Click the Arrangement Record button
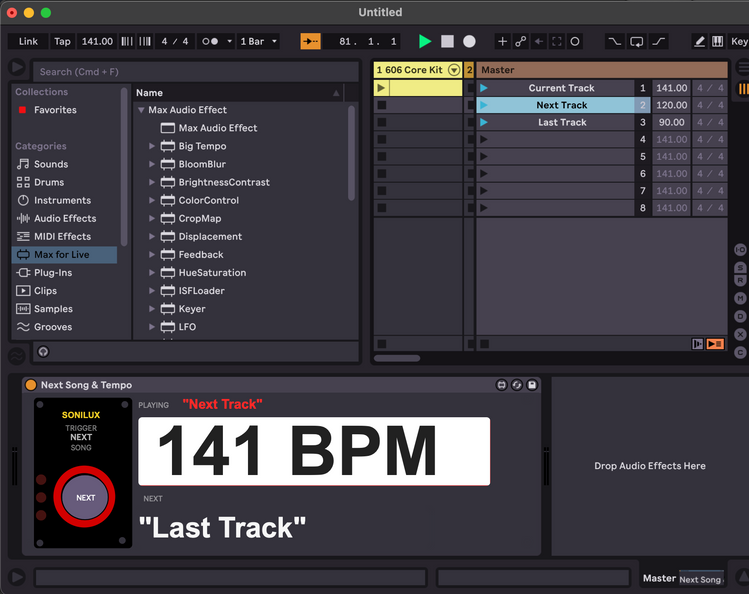Image resolution: width=749 pixels, height=594 pixels. tap(469, 42)
